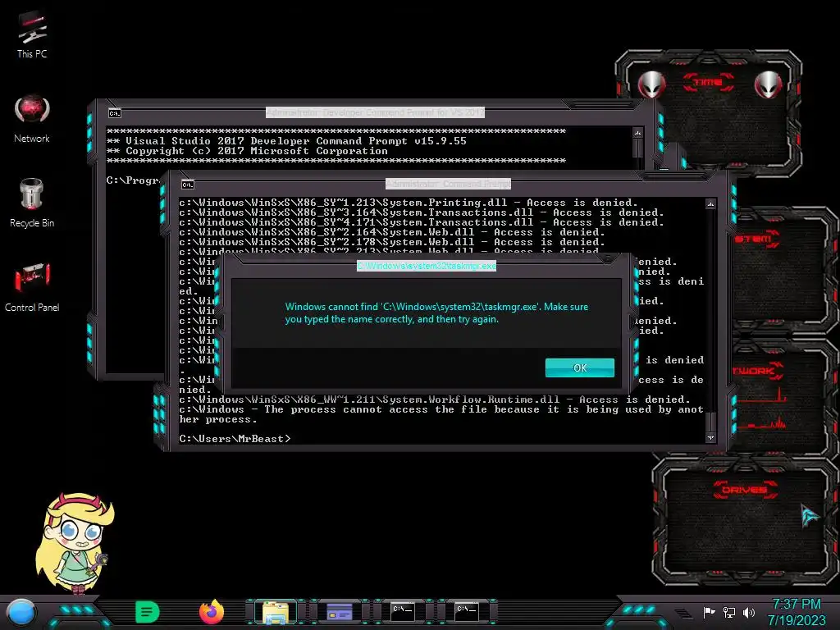Screen dimensions: 840x630
Task: Open This PC desktop icon
Action: click(32, 34)
